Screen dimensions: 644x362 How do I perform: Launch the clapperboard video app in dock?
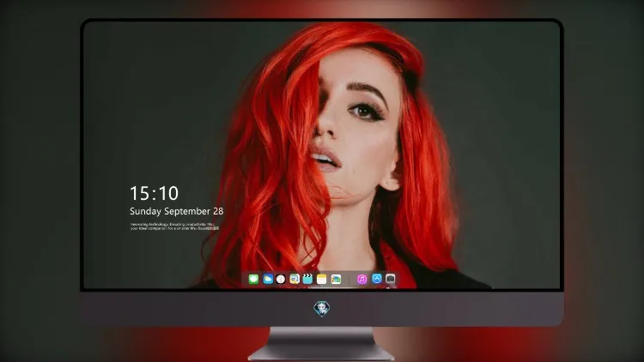pos(307,279)
